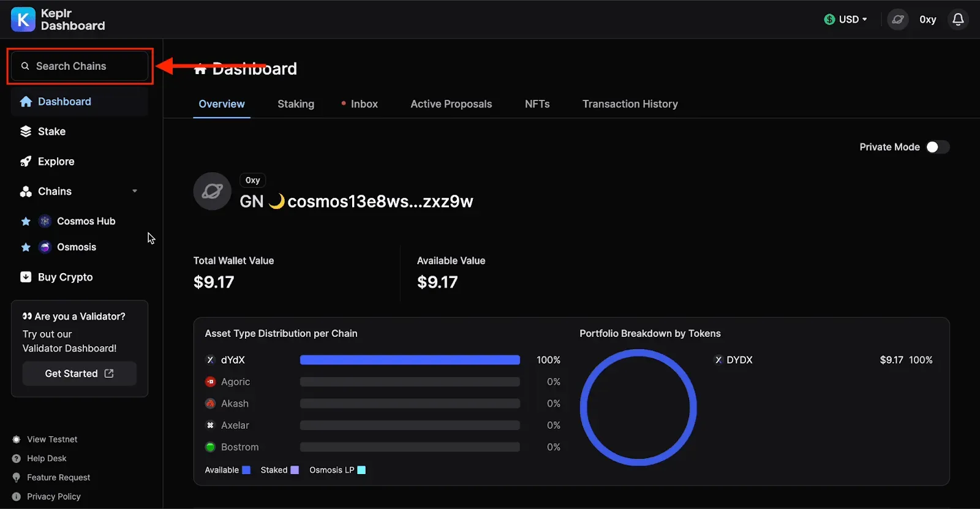The image size is (980, 509).
Task: Collapse the Chains section arrow
Action: tap(135, 191)
